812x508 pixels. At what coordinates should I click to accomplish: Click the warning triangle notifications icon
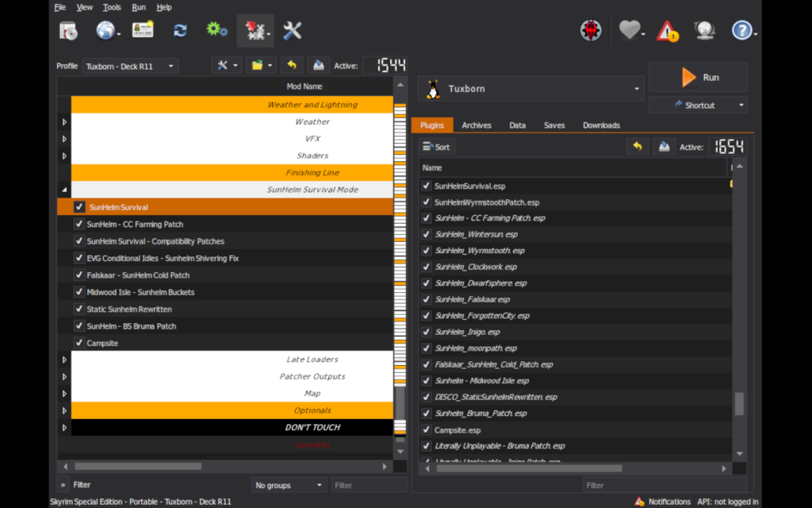tap(668, 31)
